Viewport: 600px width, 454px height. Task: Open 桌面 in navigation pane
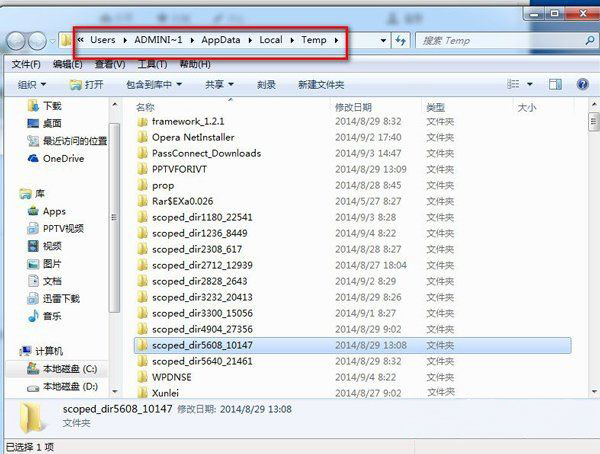coord(44,123)
